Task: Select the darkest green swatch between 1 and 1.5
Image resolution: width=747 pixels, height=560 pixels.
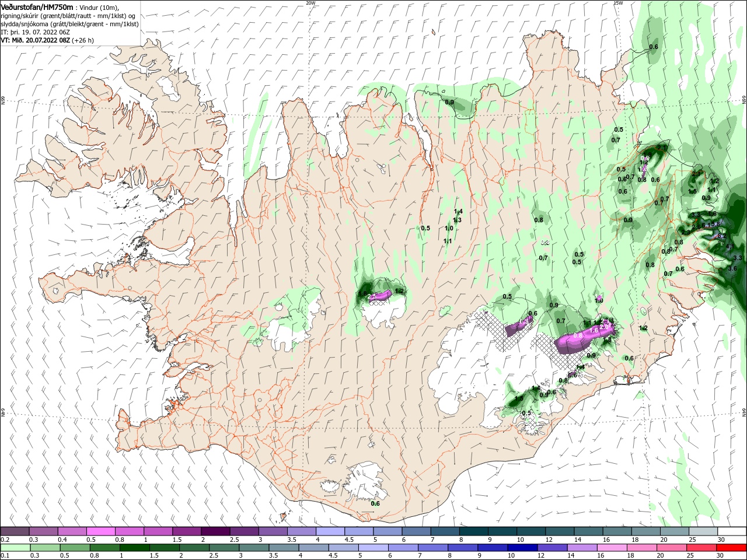Action: pos(134,548)
